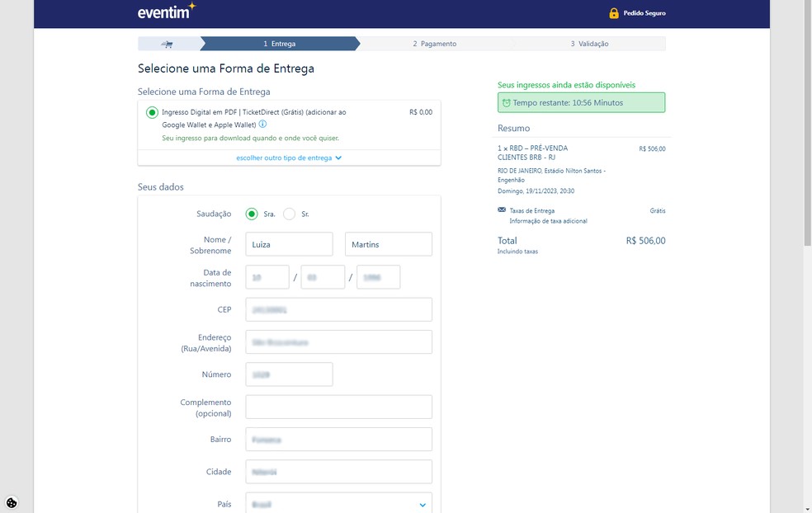Select the Ingresso Digital em PDF option
The height and width of the screenshot is (513, 812).
(152, 113)
